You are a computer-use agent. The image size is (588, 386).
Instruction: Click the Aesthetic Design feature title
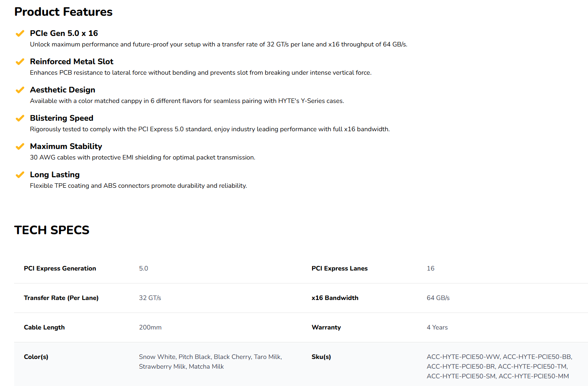point(63,90)
